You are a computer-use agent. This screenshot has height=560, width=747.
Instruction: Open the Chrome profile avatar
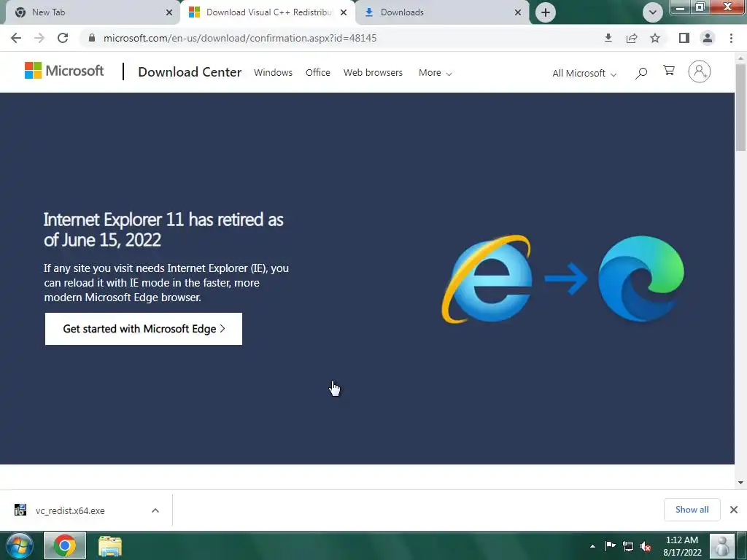pyautogui.click(x=708, y=38)
